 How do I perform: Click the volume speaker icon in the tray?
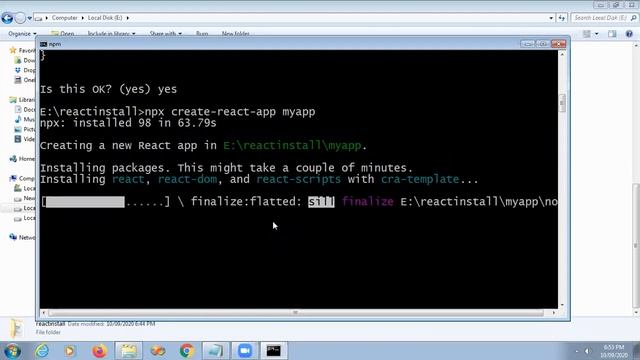[x=588, y=351]
